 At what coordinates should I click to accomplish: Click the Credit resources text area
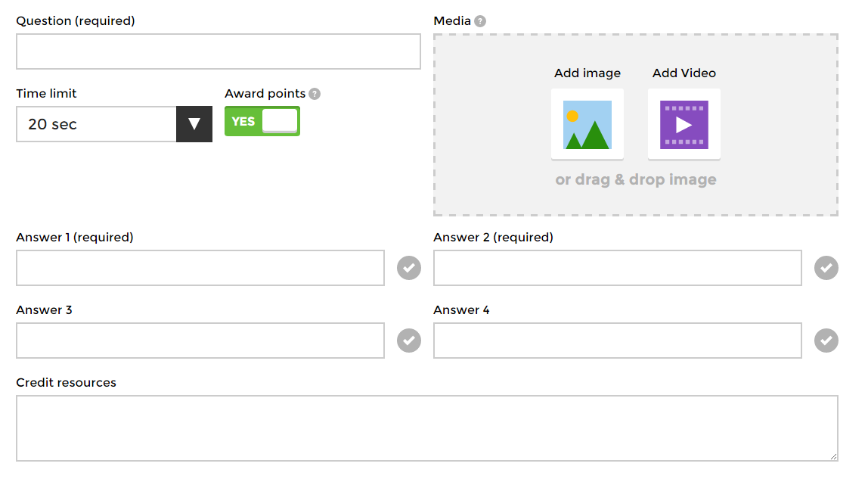click(x=427, y=428)
